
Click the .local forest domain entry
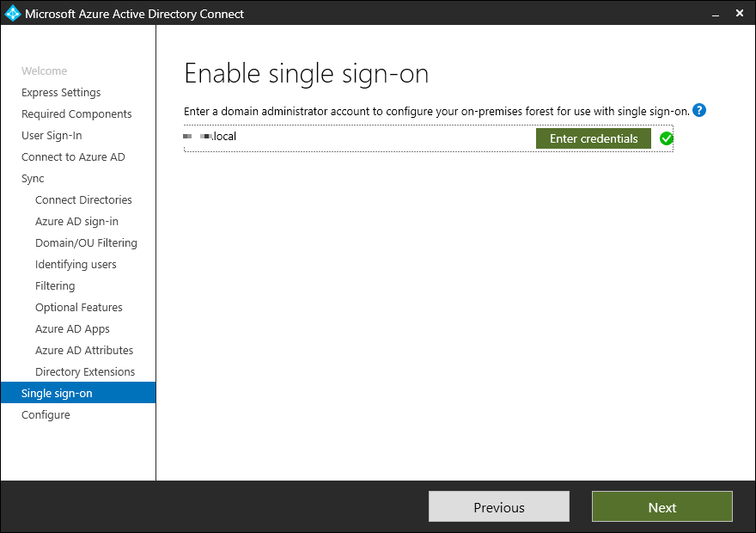click(210, 137)
